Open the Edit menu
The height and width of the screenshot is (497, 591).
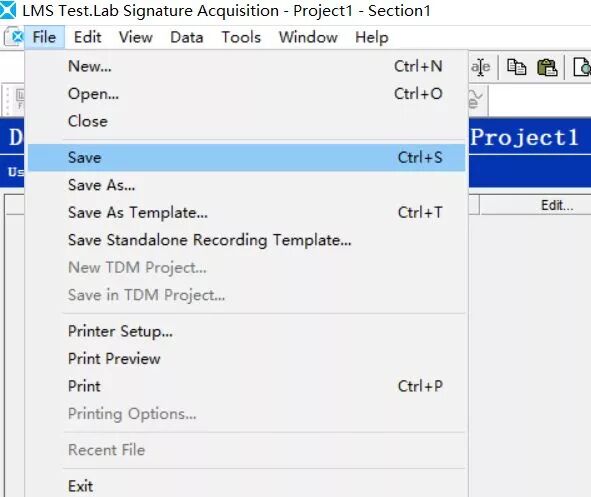(x=87, y=37)
